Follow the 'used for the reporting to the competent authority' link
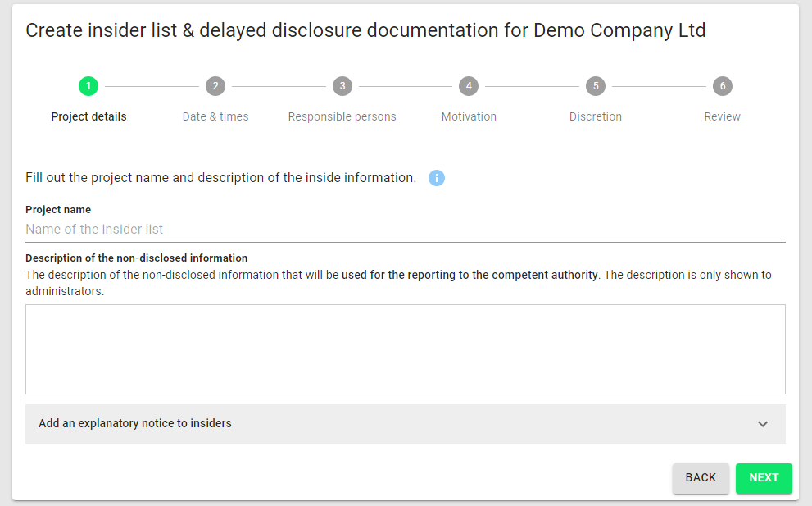 (x=470, y=275)
